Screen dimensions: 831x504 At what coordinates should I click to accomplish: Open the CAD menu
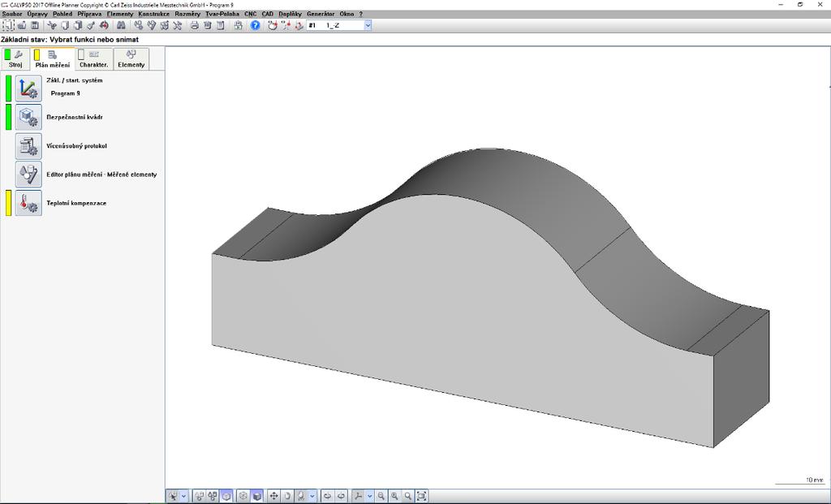coord(267,14)
